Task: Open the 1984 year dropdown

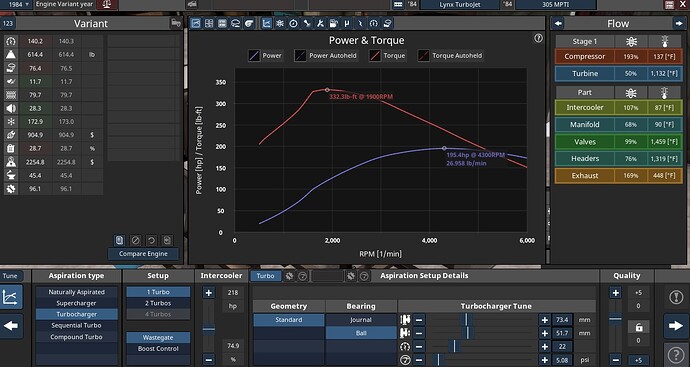Action: pyautogui.click(x=16, y=4)
